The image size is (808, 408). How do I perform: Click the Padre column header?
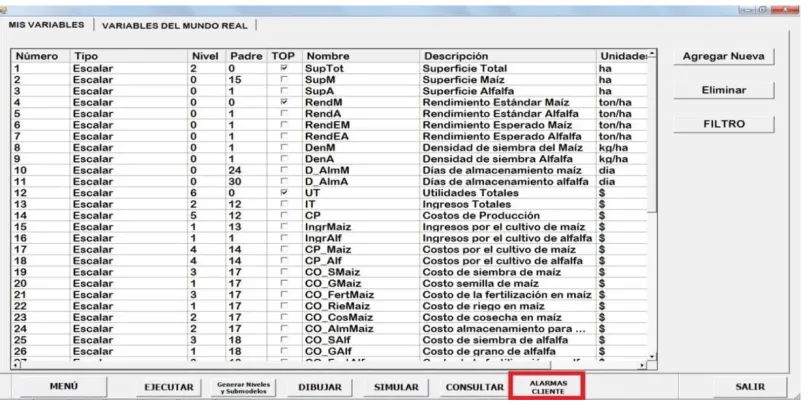click(246, 56)
